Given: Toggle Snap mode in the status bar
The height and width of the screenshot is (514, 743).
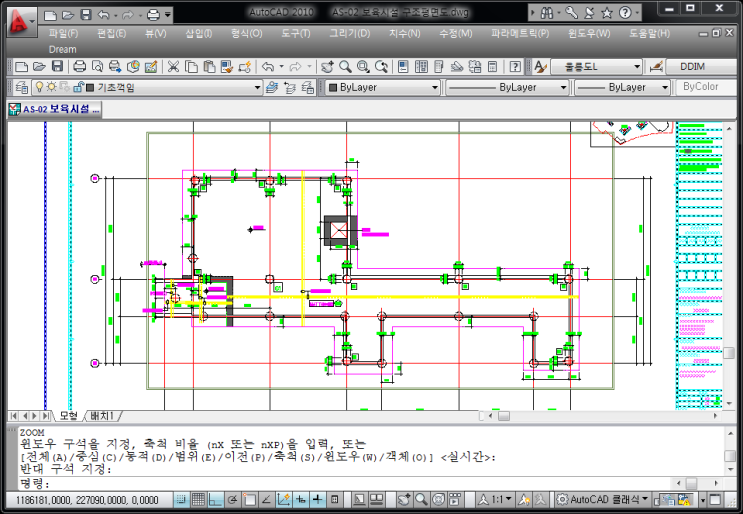Looking at the screenshot, I should click(181, 499).
